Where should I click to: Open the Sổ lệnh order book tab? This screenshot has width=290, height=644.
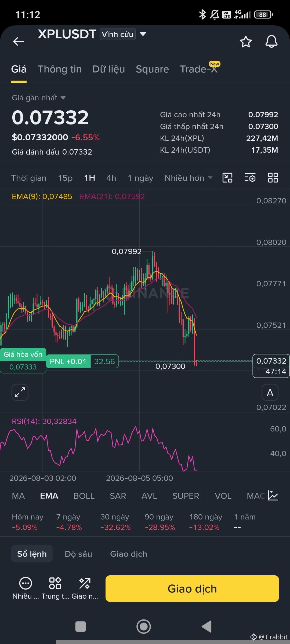[x=32, y=554]
